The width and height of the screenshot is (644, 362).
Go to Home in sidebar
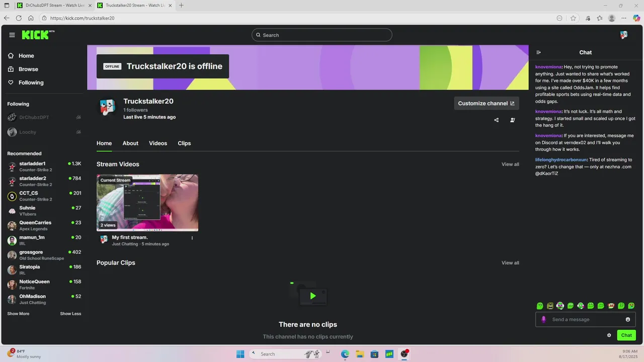tap(22, 56)
